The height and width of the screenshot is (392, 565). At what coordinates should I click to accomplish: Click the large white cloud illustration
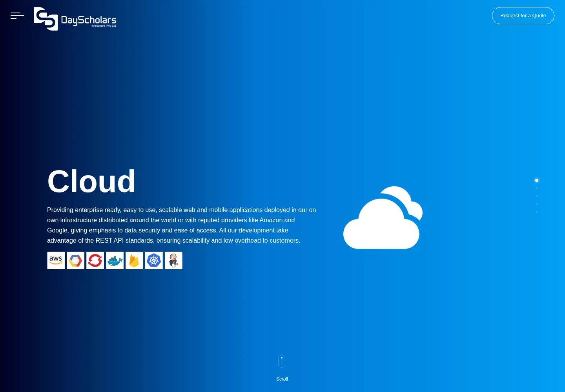point(383,218)
